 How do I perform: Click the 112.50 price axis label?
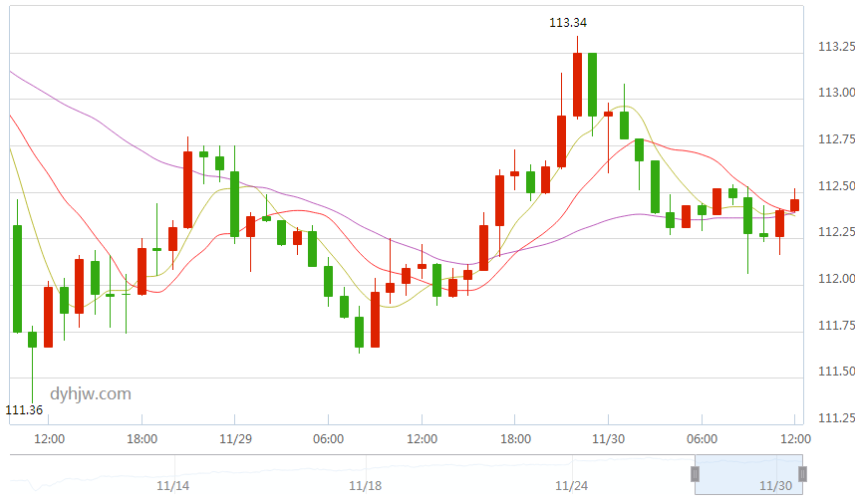(836, 186)
